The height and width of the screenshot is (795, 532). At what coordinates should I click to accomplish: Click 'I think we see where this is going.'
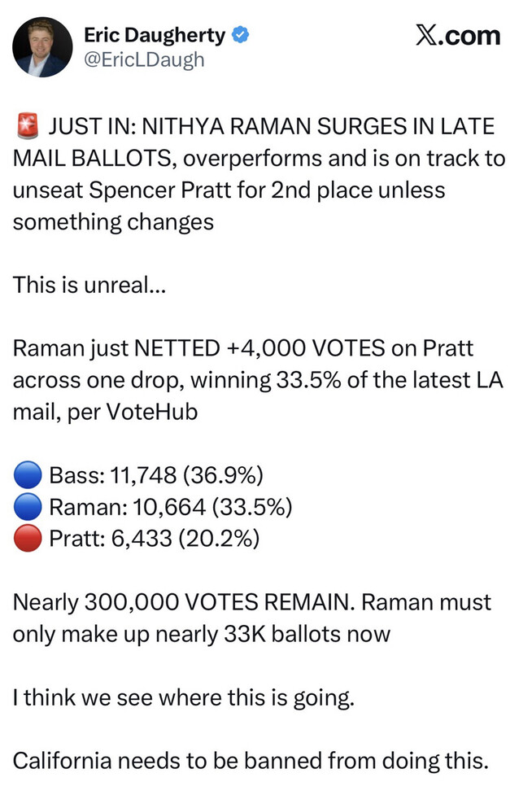pyautogui.click(x=183, y=697)
